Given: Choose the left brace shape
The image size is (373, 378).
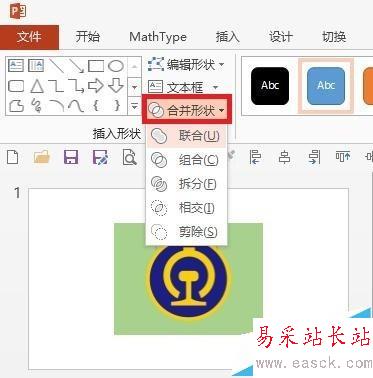Looking at the screenshot, I should 96,106.
